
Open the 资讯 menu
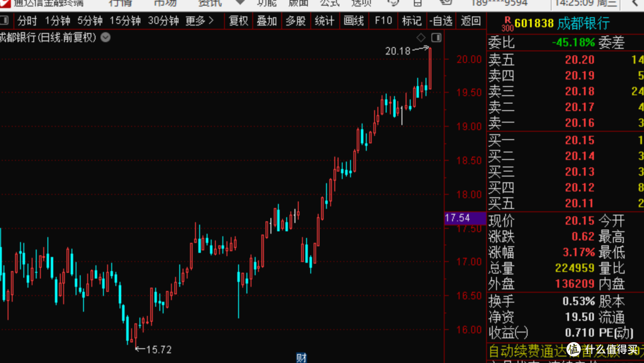[210, 4]
